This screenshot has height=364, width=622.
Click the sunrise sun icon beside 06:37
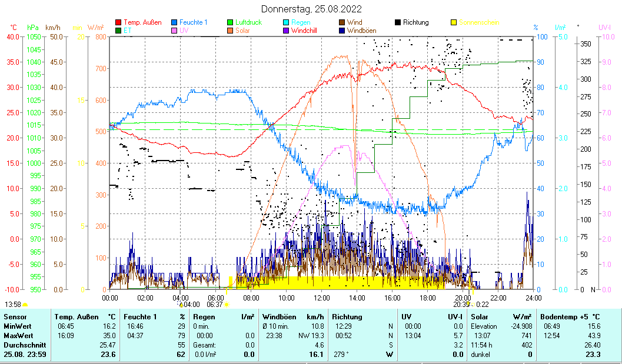(227, 305)
